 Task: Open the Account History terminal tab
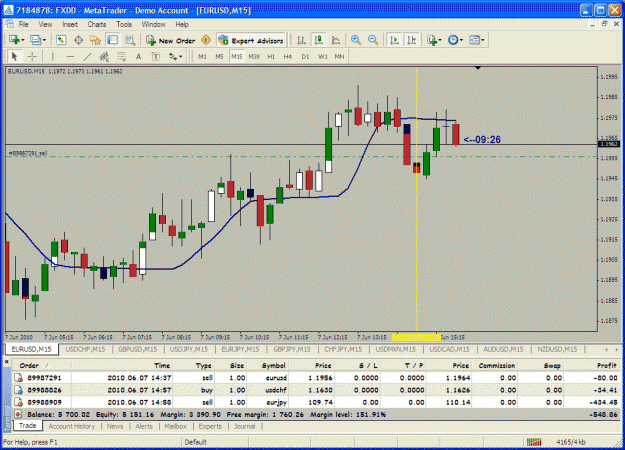click(x=72, y=426)
